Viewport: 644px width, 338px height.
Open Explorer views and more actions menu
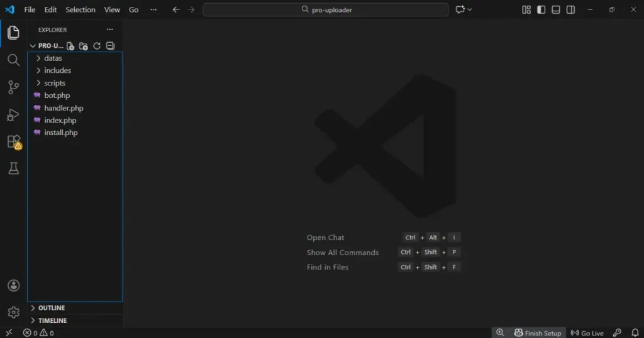pyautogui.click(x=109, y=30)
